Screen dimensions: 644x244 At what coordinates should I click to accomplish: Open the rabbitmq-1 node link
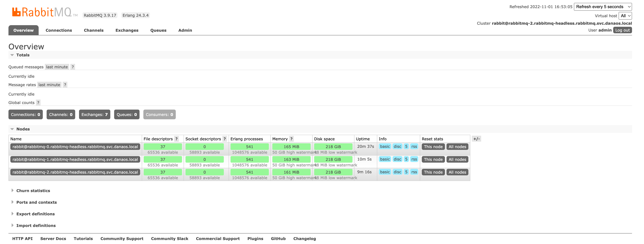tap(75, 159)
